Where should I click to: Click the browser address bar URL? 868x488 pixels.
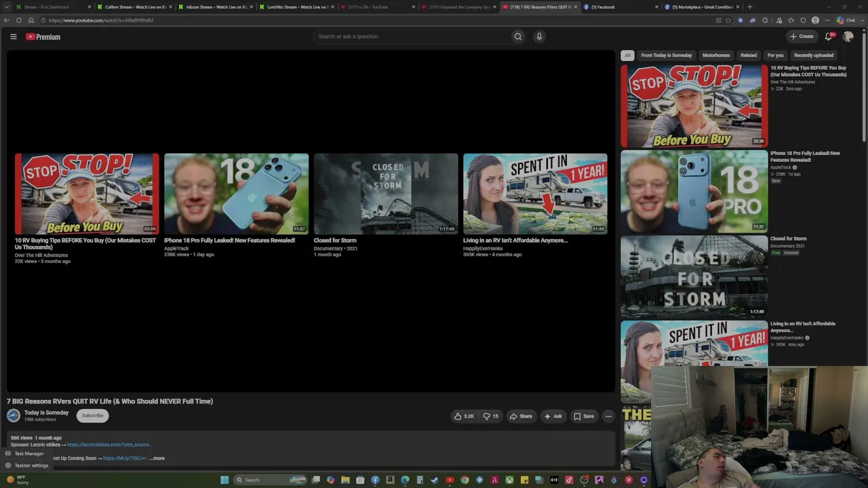[101, 20]
